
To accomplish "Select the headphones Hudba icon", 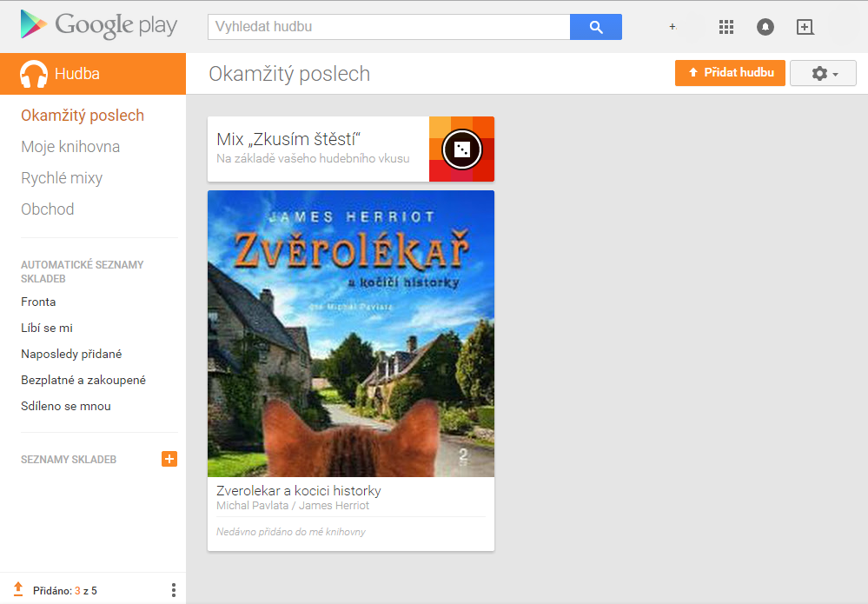I will (x=34, y=73).
